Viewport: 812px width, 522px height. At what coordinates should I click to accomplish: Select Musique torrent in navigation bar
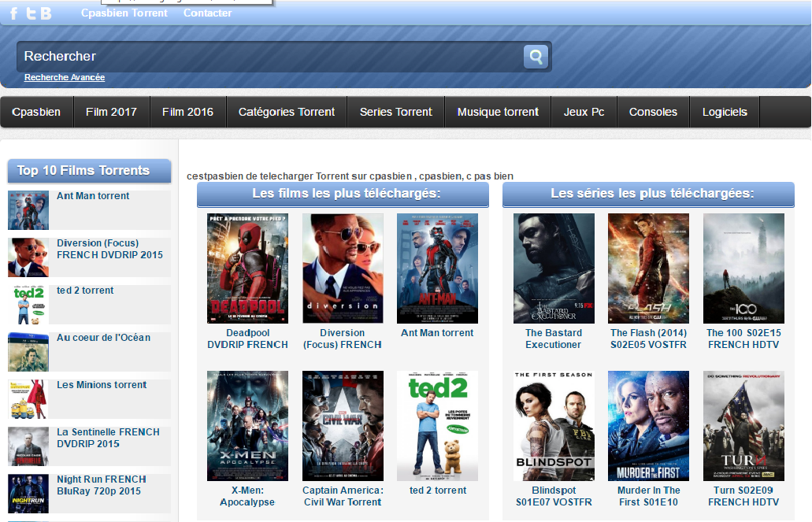tap(498, 112)
